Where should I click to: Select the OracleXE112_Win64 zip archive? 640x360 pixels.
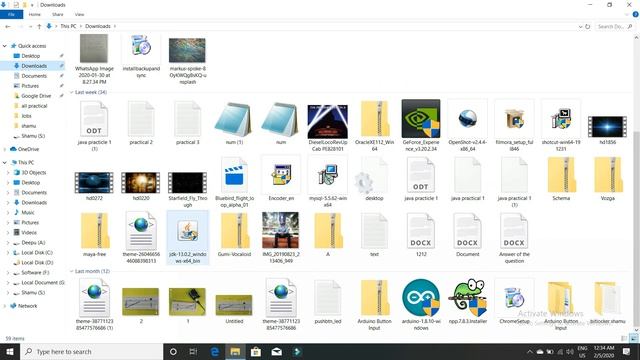point(374,119)
